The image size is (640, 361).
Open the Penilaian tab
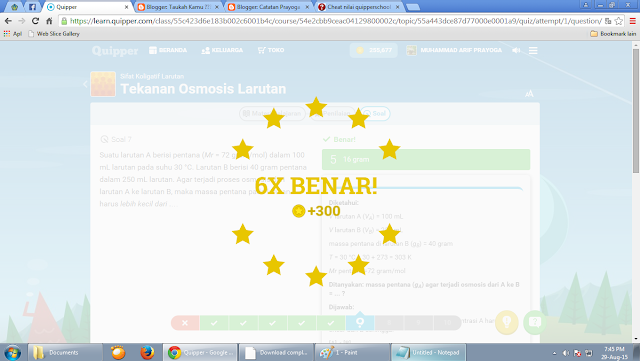point(332,114)
